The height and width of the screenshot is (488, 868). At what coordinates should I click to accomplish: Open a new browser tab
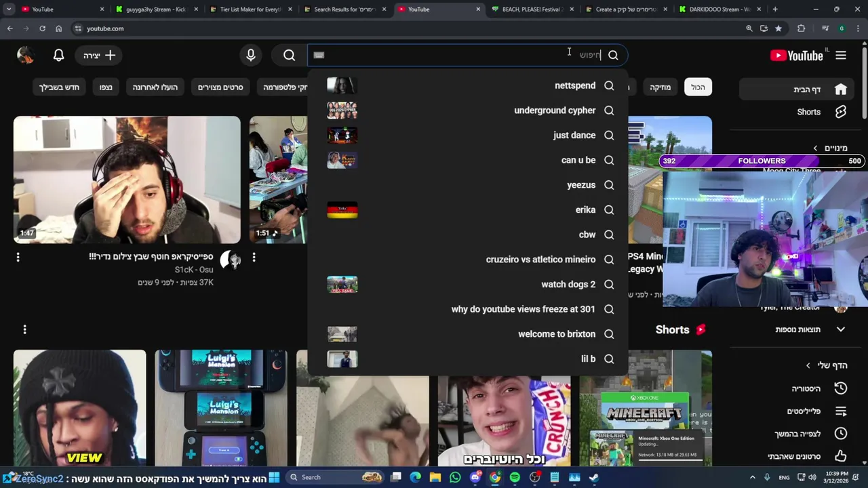click(775, 9)
